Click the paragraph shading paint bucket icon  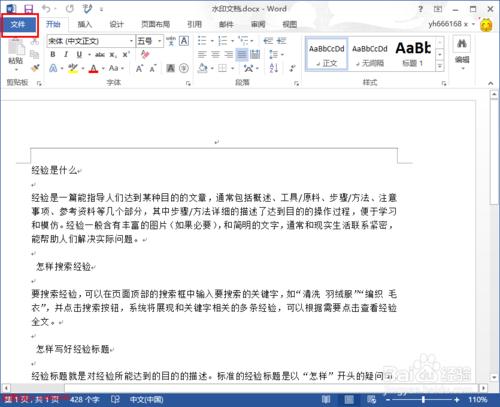tap(202, 68)
